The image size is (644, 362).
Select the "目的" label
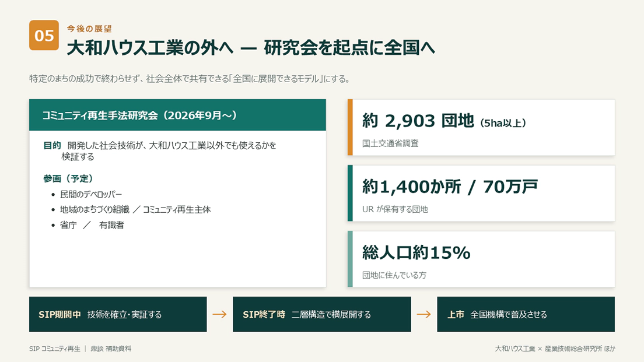(x=52, y=145)
